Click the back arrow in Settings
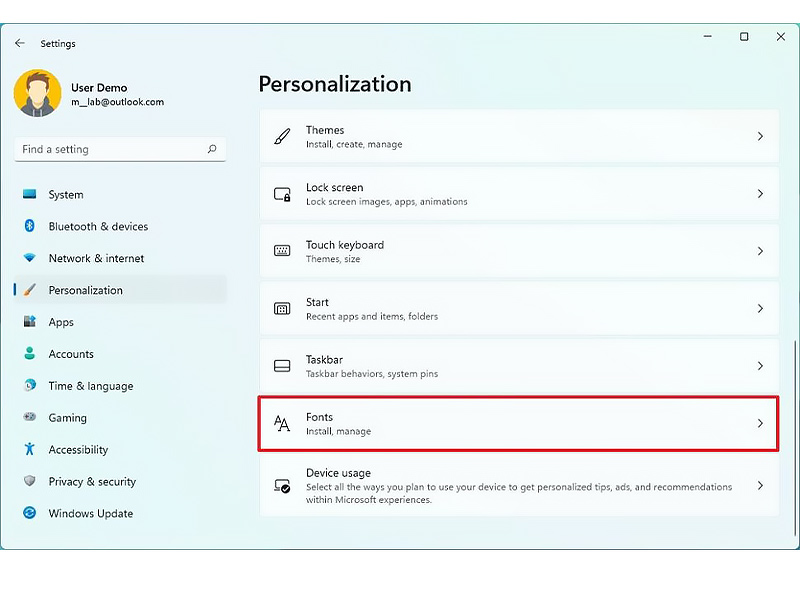This screenshot has height=600, width=800. coord(20,43)
